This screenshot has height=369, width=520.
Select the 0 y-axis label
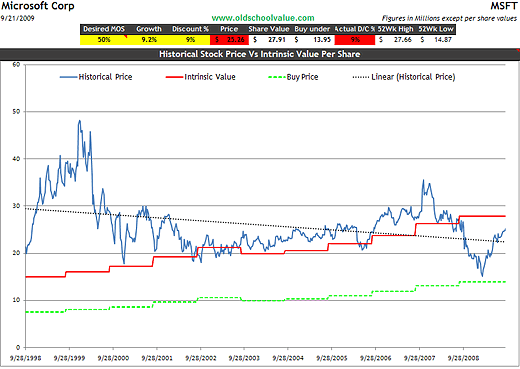(x=18, y=347)
